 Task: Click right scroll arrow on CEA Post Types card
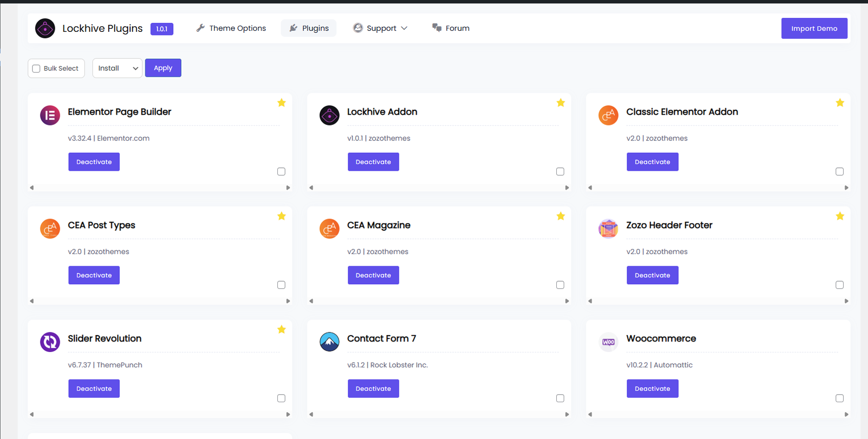click(288, 301)
